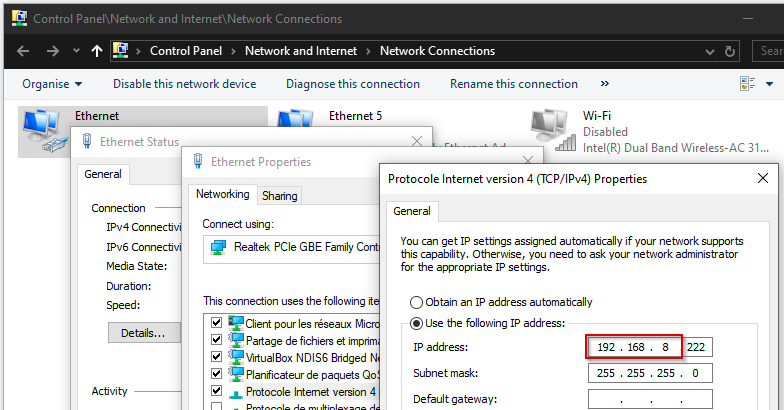Click the Forward navigation arrow
The width and height of the screenshot is (784, 410).
[x=52, y=51]
